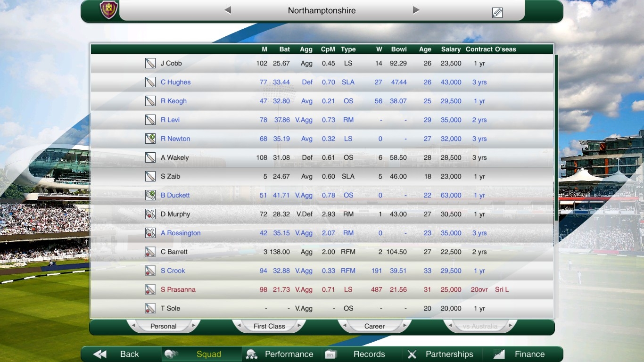Click T Sole's bowler icon
Viewport: 644px width, 362px height.
[150, 308]
